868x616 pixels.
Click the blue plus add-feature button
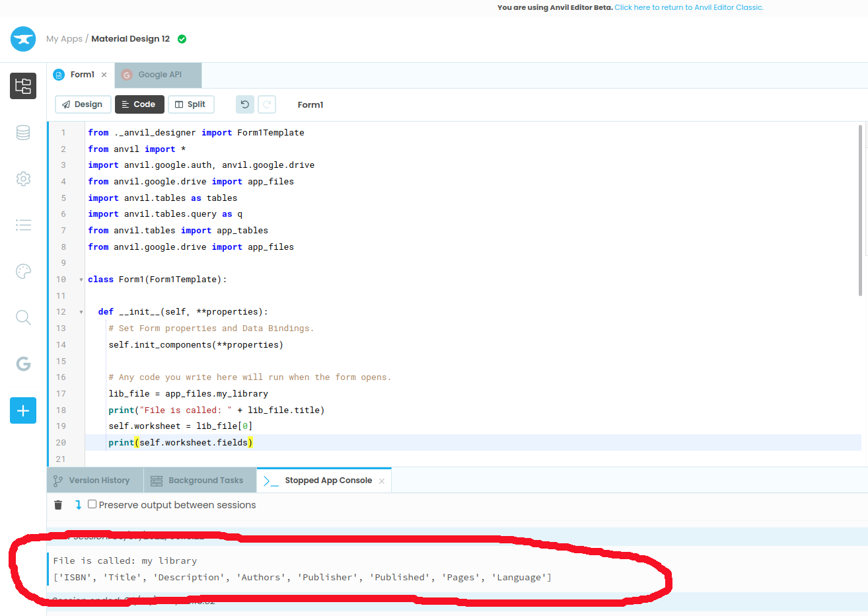23,410
